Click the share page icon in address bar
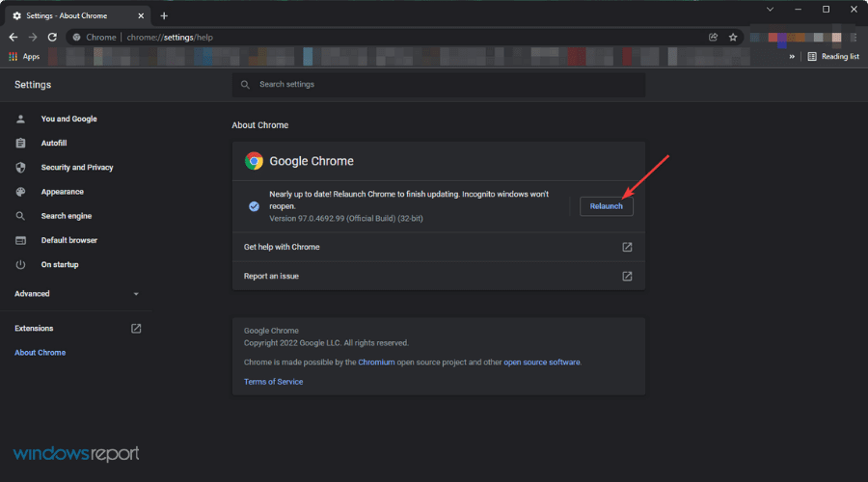Viewport: 868px width, 482px height. point(713,37)
